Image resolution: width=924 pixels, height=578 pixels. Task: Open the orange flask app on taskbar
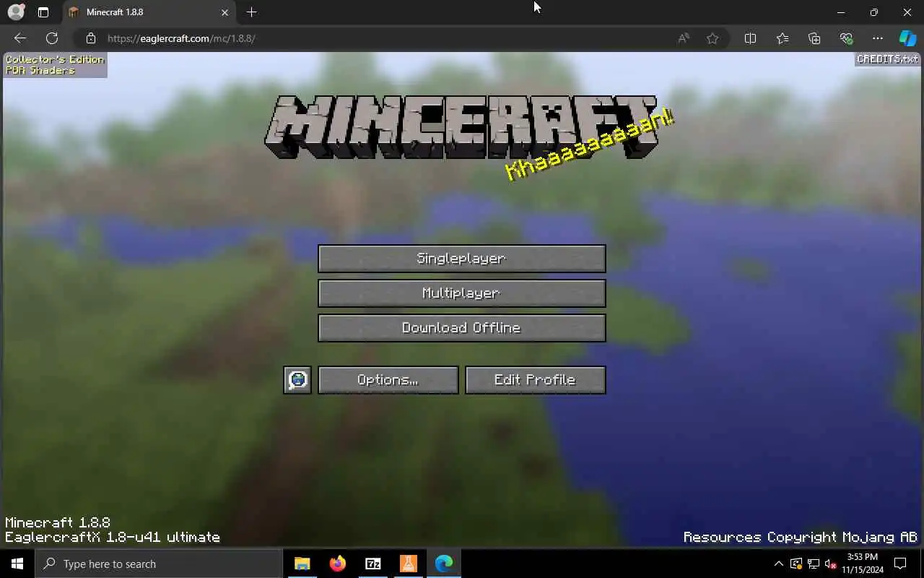click(x=408, y=564)
